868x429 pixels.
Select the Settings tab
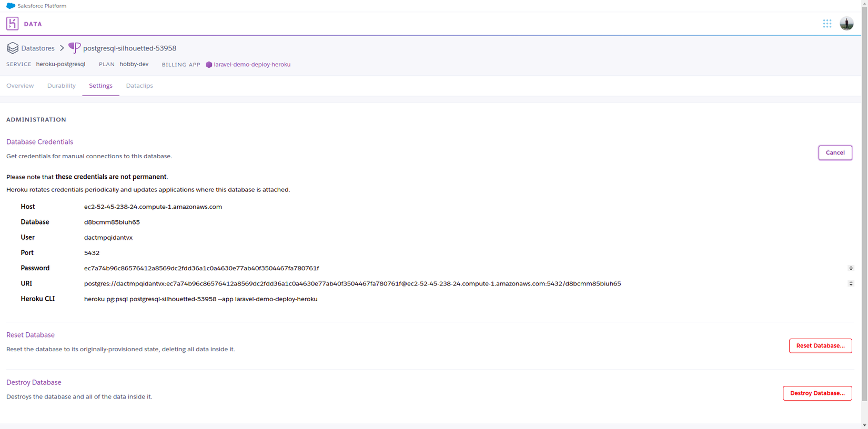[x=100, y=86]
